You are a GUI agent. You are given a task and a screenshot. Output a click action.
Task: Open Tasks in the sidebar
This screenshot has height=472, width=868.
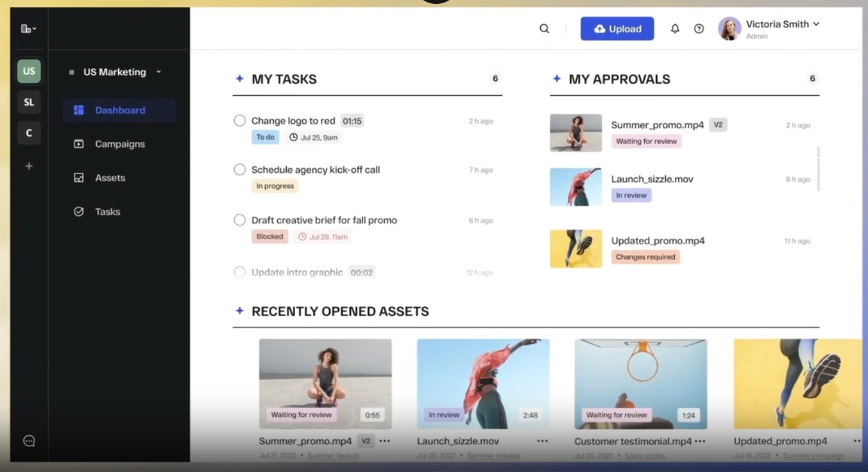tap(119, 212)
